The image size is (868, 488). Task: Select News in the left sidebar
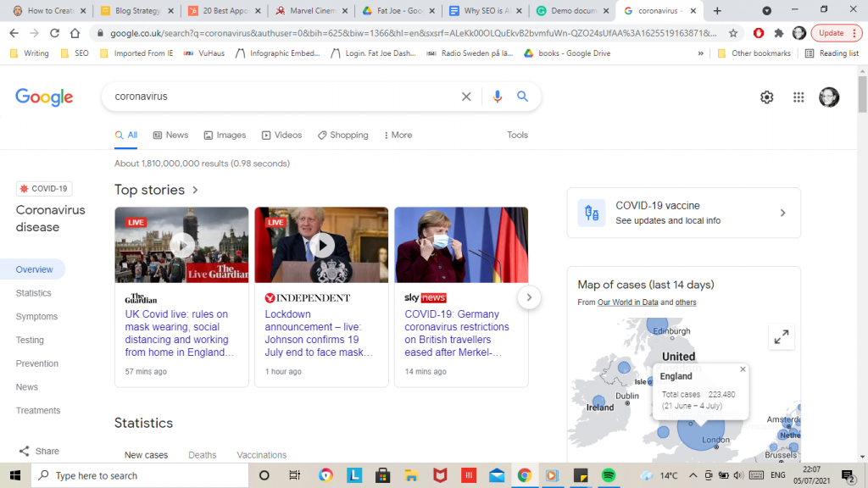(x=26, y=386)
